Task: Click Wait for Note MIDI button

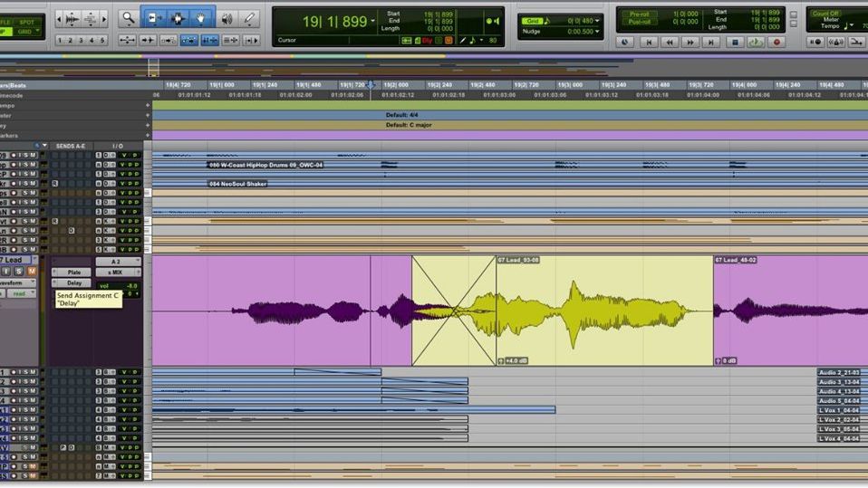Action: click(x=815, y=42)
